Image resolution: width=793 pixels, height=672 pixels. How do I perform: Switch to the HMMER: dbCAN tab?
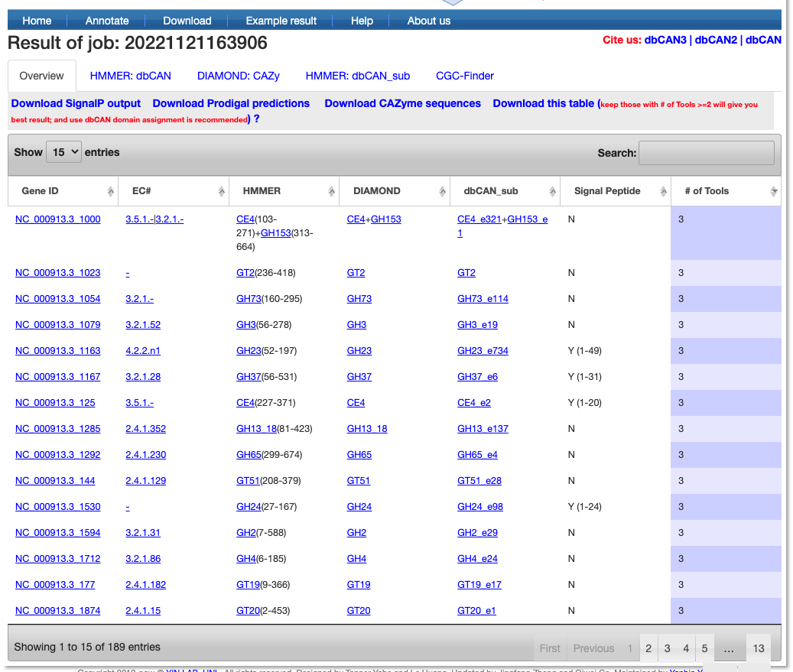coord(131,76)
